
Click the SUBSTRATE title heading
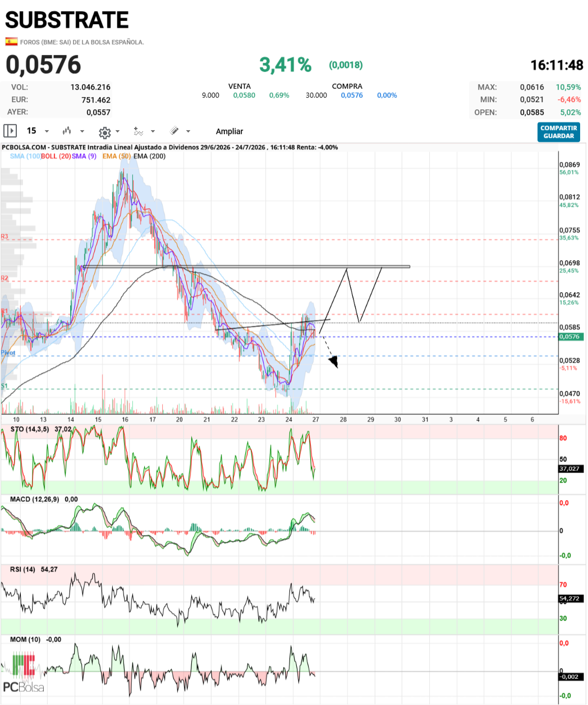pos(67,20)
